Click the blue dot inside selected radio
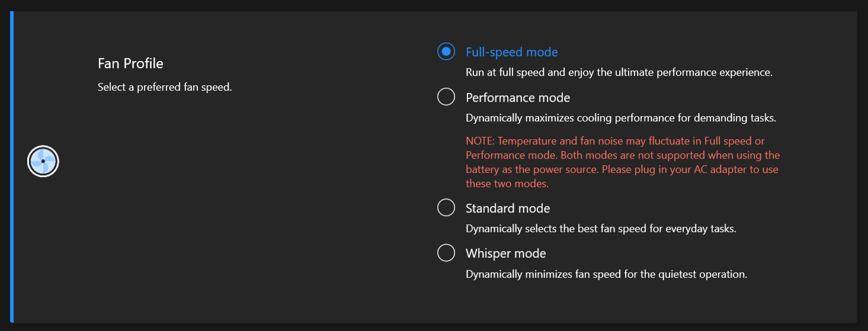868x331 pixels. (x=446, y=52)
